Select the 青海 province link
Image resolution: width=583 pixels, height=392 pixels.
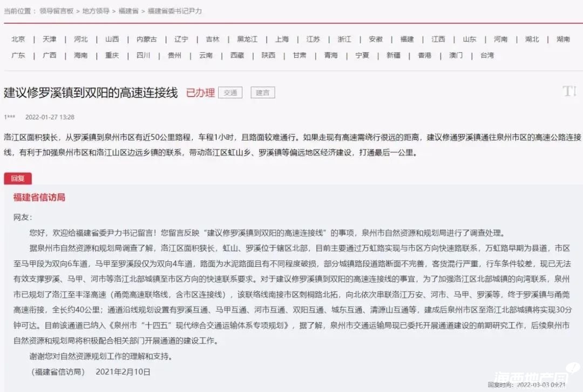point(330,56)
